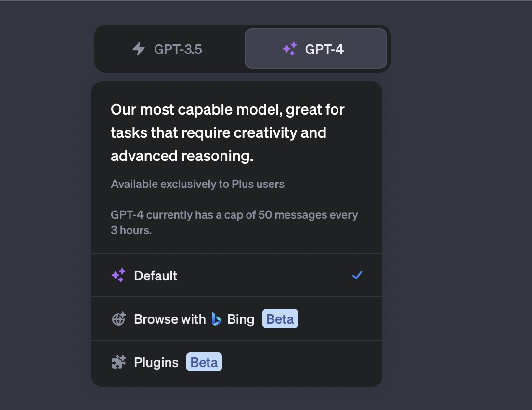Click the blue checkmark on Default row
The image size is (532, 410).
pos(357,275)
